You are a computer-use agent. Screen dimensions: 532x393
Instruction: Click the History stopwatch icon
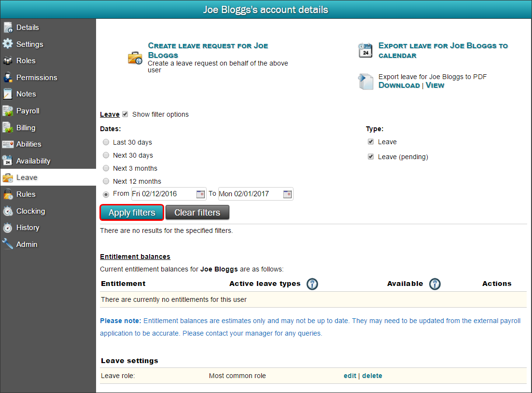point(8,228)
